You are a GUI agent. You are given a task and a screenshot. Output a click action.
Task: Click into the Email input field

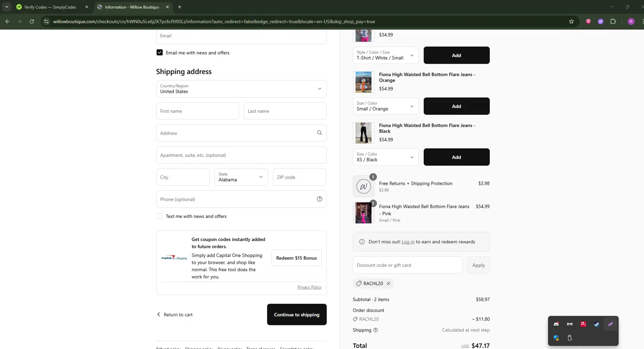(241, 36)
